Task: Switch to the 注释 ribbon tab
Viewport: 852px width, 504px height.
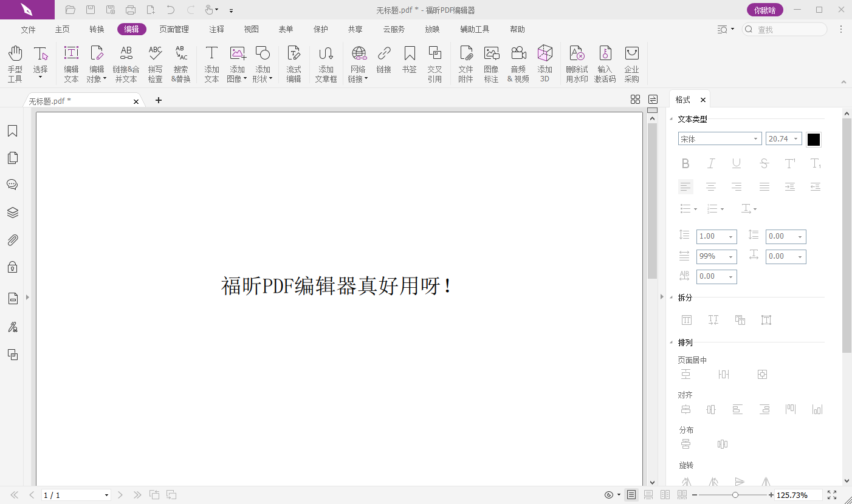Action: pyautogui.click(x=216, y=29)
